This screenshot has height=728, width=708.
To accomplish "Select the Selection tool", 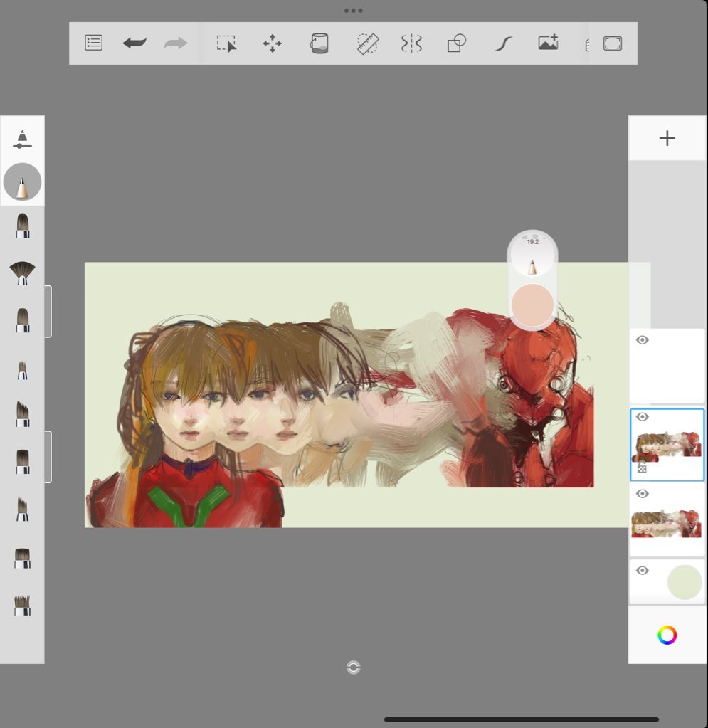I will pyautogui.click(x=226, y=43).
